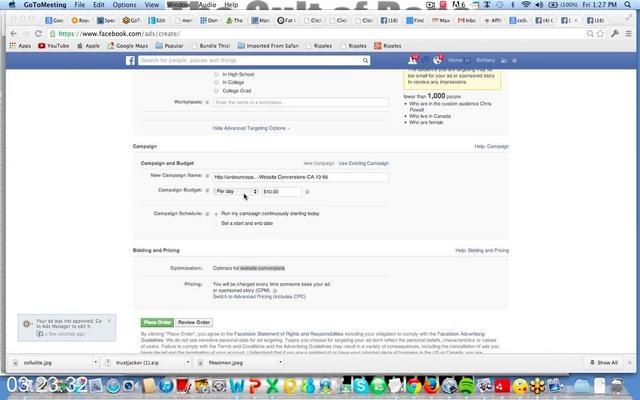The image size is (640, 400).
Task: Click the Wi-Fi status icon
Action: [526, 5]
